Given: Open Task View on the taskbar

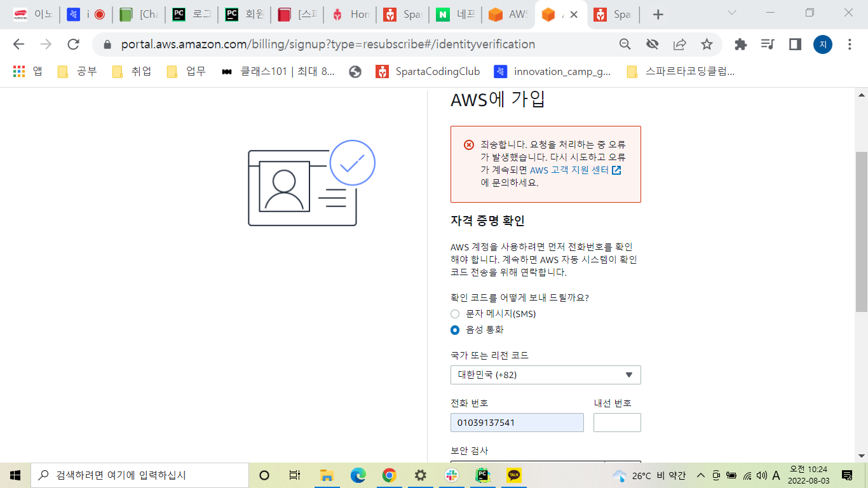Looking at the screenshot, I should pyautogui.click(x=295, y=475).
